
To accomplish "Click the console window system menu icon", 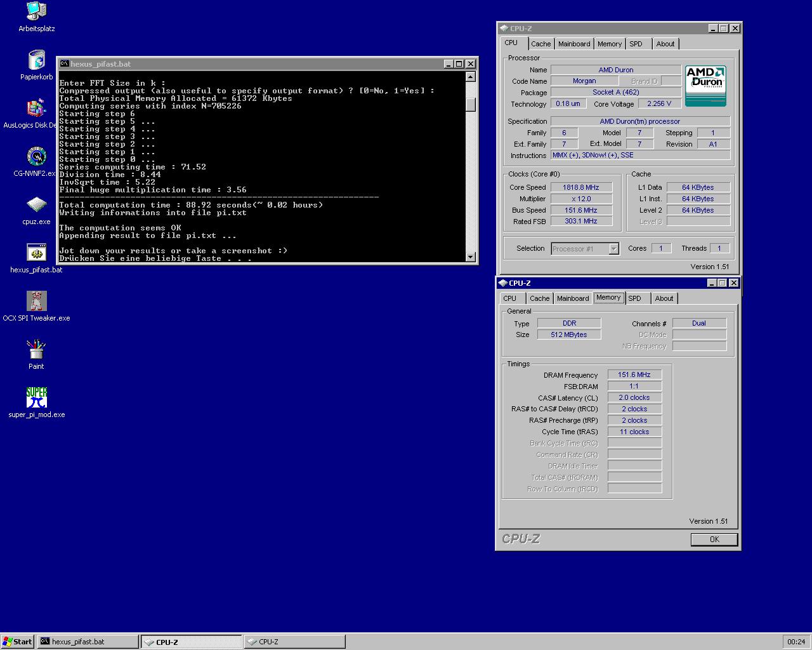I will [x=64, y=63].
